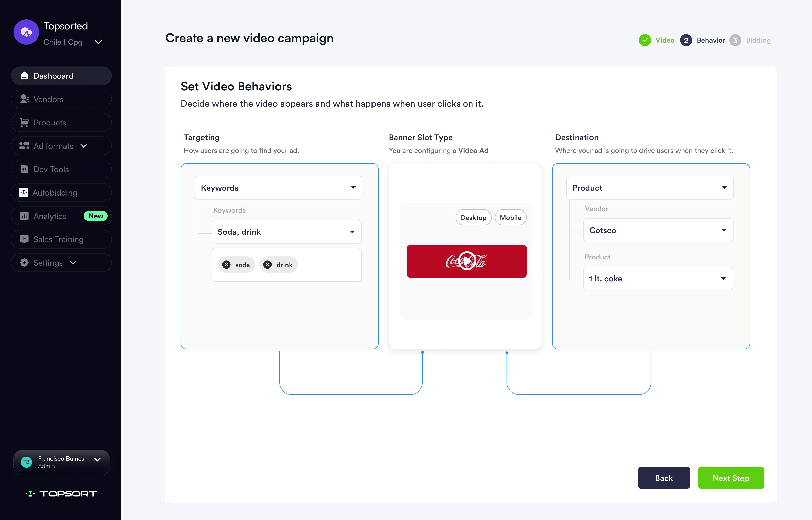Open the Keywords targeting type dropdown

pos(278,188)
